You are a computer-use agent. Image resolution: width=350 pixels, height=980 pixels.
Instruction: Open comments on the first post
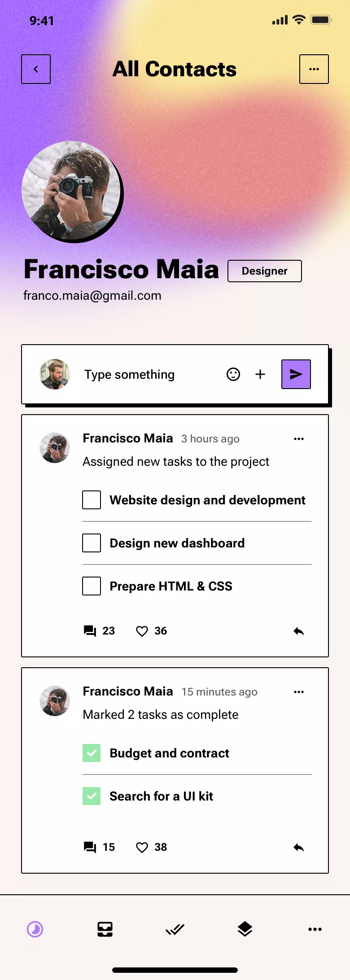click(90, 630)
